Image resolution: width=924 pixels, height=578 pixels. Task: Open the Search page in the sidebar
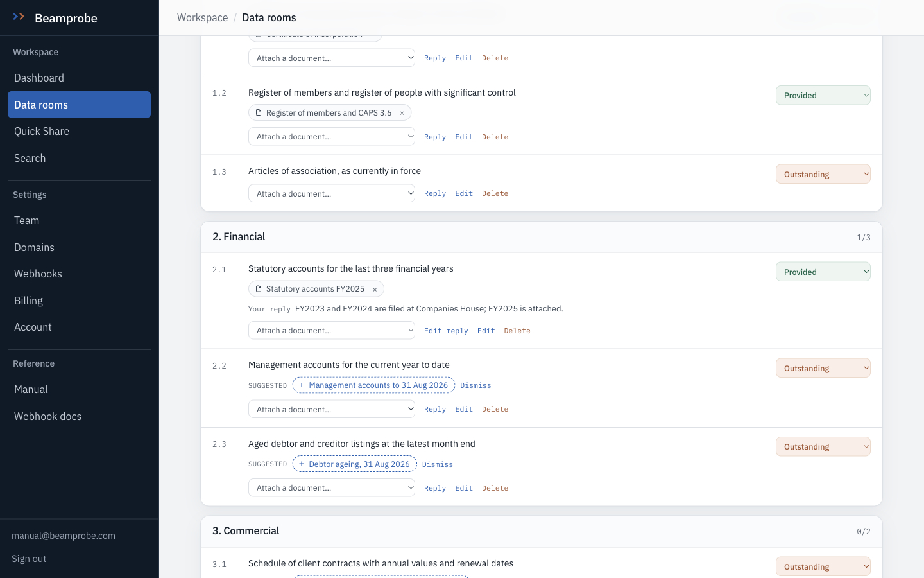click(x=79, y=158)
